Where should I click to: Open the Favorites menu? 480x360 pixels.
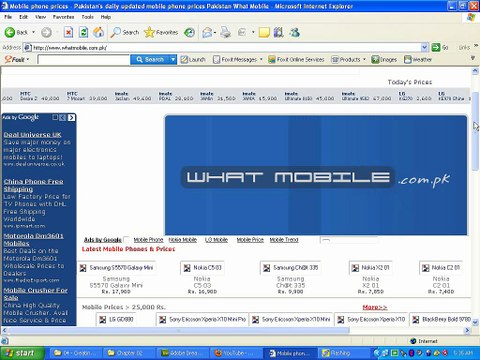pyautogui.click(x=63, y=17)
